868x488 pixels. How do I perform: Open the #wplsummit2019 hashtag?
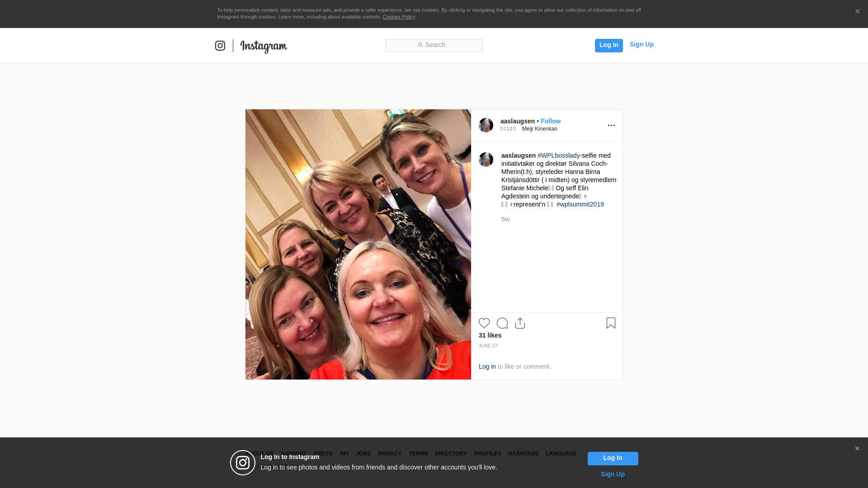tap(580, 204)
